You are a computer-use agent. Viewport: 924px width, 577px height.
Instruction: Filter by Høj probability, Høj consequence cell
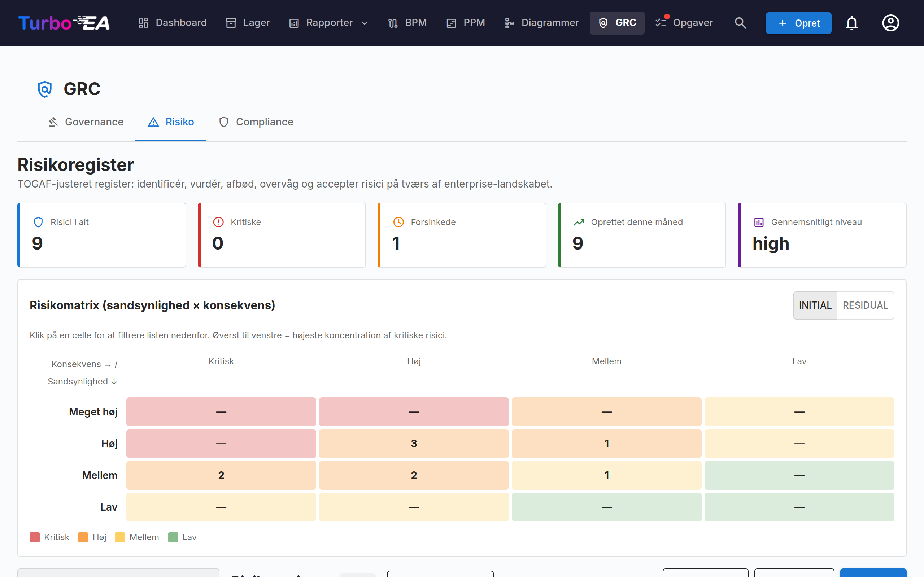(x=414, y=444)
